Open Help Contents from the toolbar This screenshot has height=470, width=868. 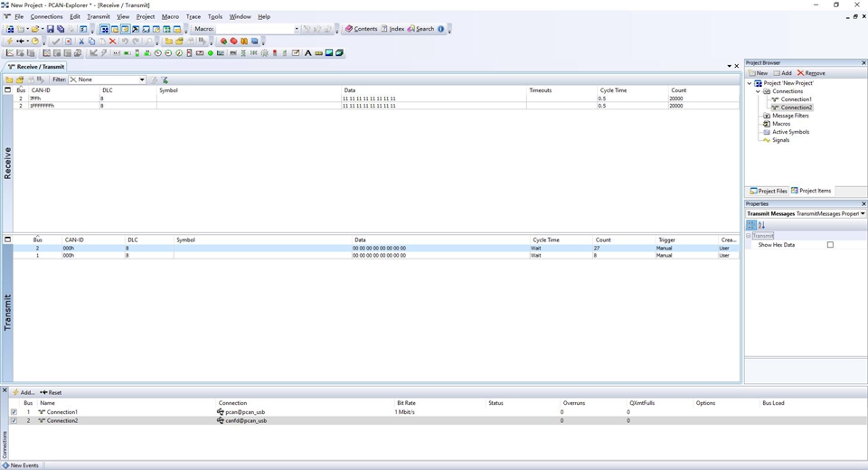361,29
